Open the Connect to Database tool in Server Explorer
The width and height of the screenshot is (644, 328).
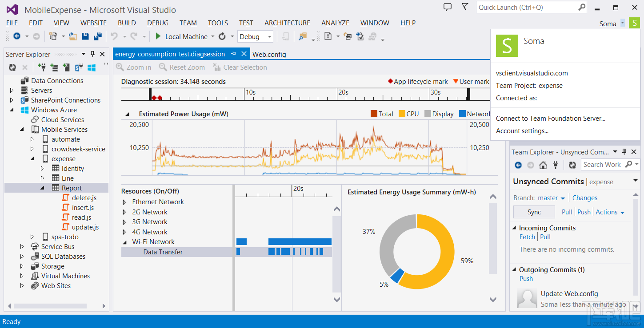click(x=42, y=67)
